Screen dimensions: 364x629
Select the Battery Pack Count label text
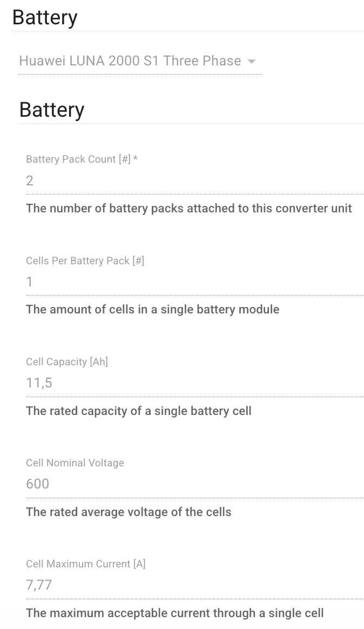(82, 159)
